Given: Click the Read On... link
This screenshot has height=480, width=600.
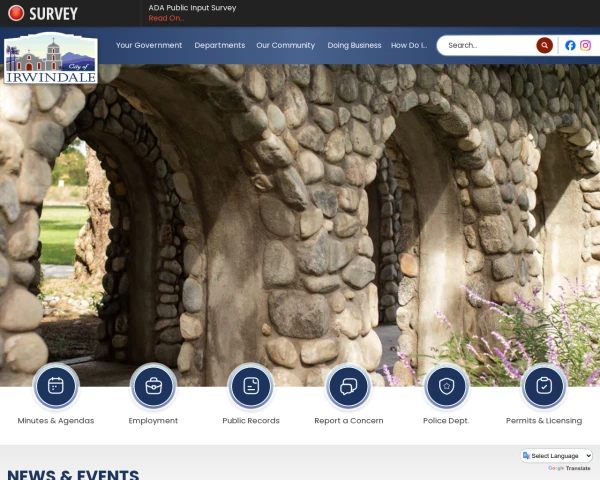Looking at the screenshot, I should click(166, 18).
